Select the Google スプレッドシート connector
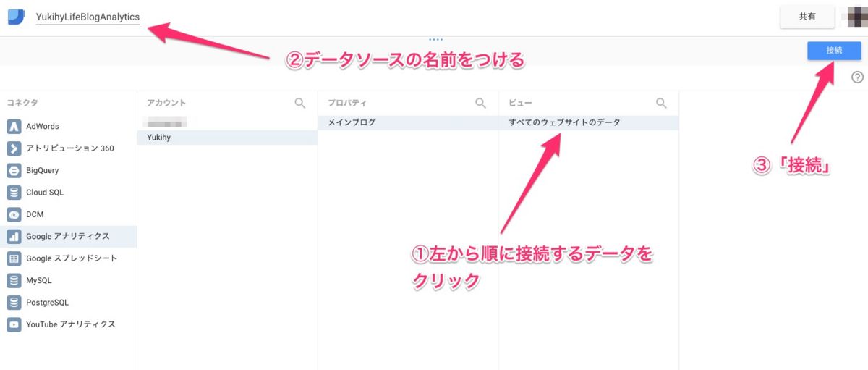The height and width of the screenshot is (370, 868). tap(68, 258)
